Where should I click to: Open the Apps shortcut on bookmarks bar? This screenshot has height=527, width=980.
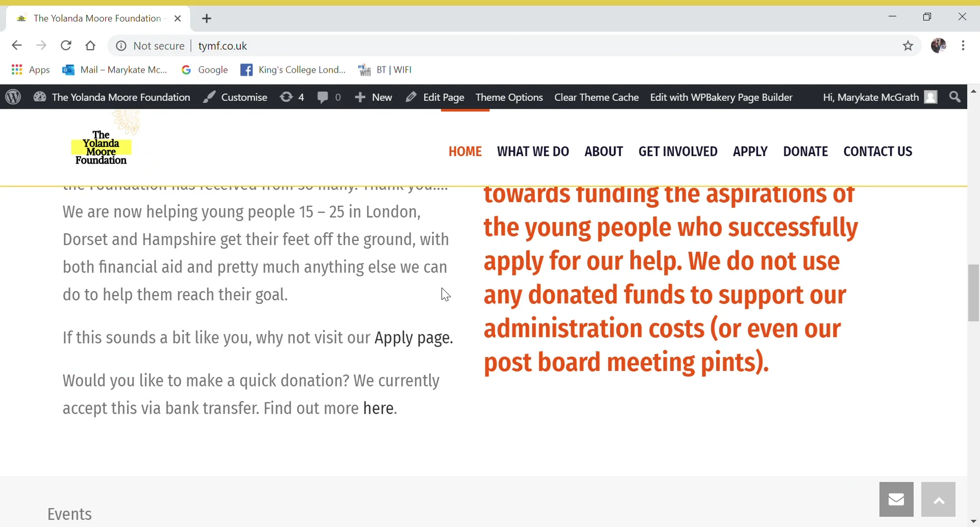point(32,70)
